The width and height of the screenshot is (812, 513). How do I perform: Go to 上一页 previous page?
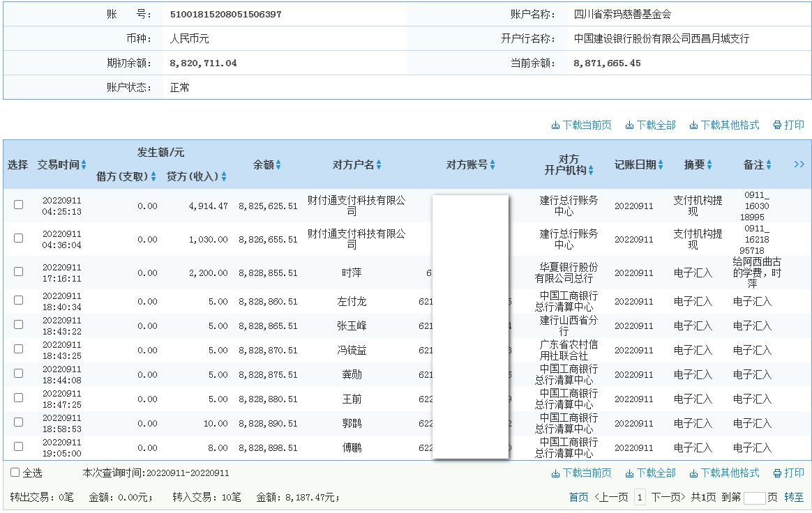point(612,498)
